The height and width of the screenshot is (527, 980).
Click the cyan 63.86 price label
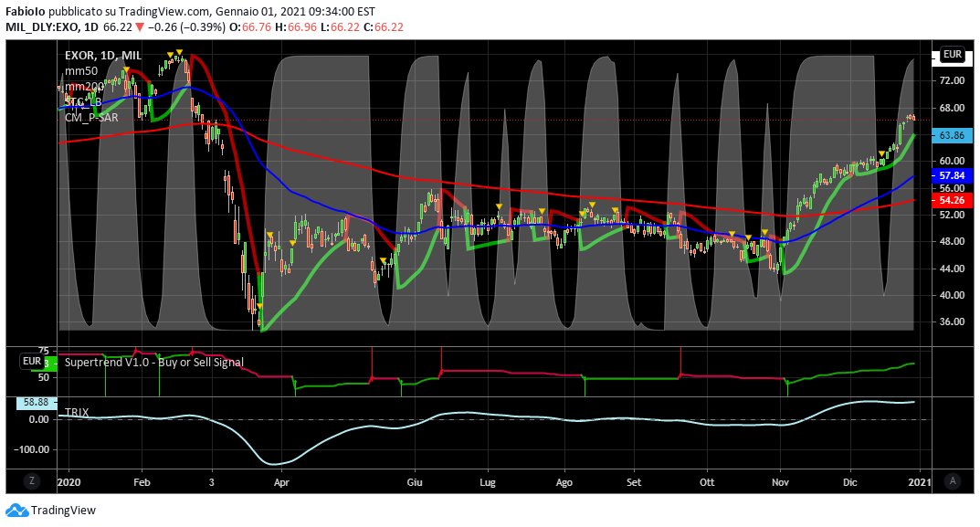point(952,135)
